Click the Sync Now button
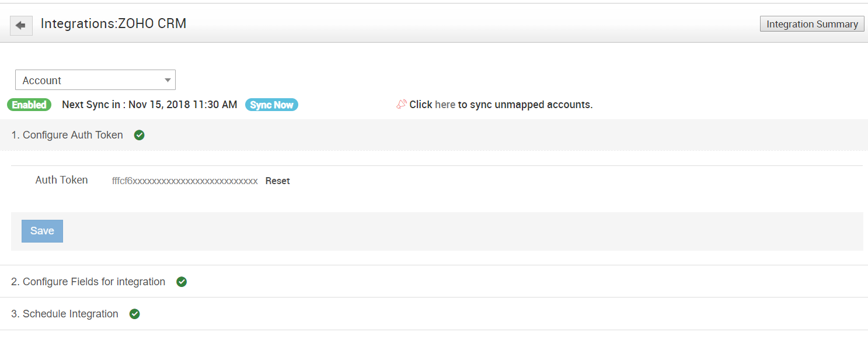This screenshot has width=868, height=339. click(271, 105)
